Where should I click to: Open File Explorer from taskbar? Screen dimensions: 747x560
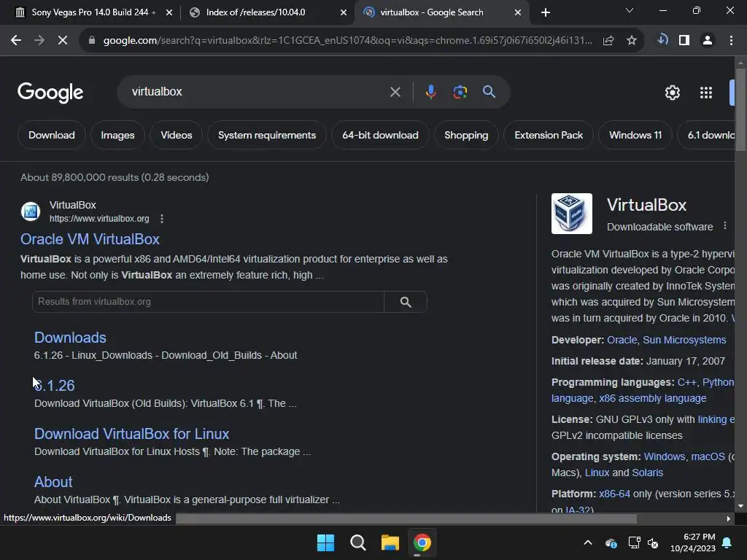coord(390,542)
